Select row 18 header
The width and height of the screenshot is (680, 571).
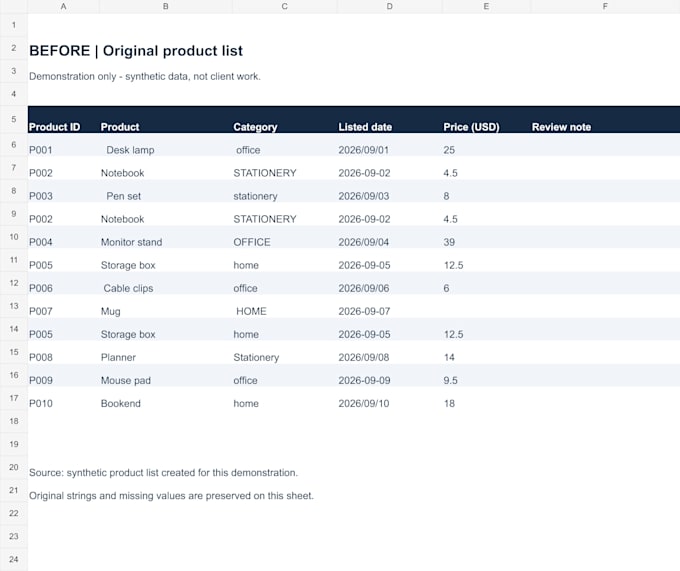tap(14, 421)
